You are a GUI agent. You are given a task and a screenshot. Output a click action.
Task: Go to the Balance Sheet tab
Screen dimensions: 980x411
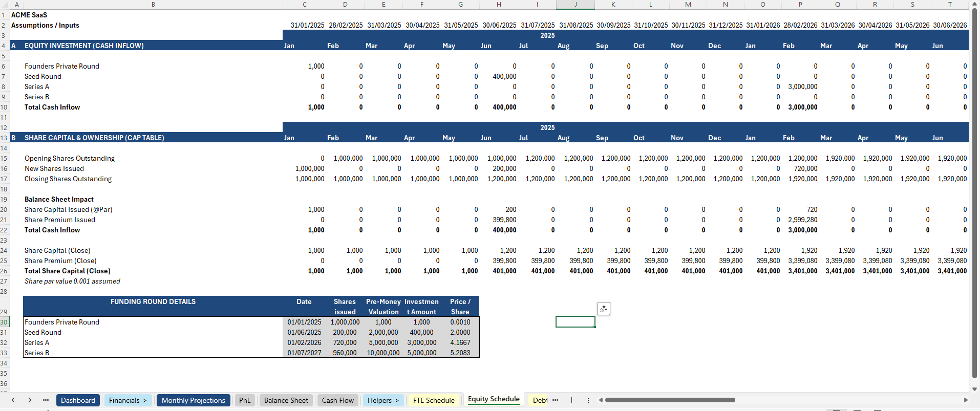click(286, 400)
